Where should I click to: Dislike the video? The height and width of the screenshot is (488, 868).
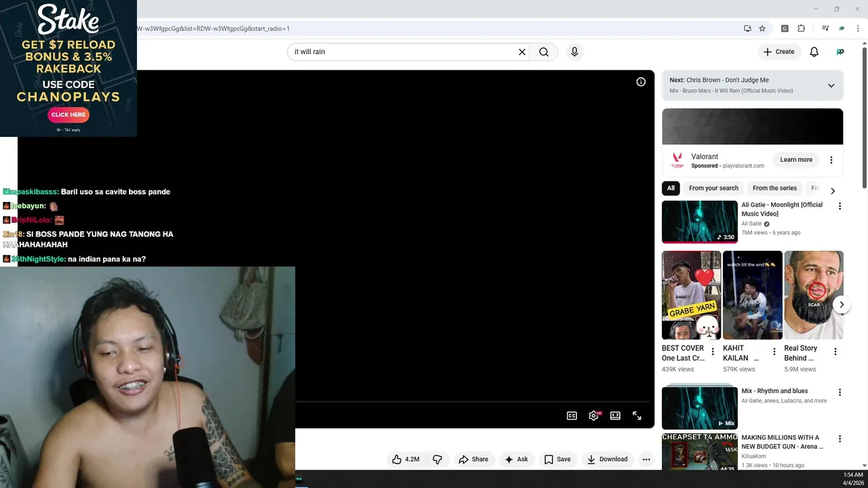coord(437,459)
